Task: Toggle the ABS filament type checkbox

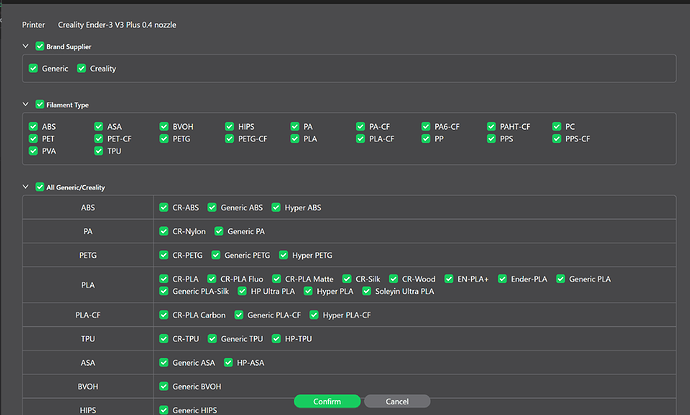Action: pyautogui.click(x=33, y=127)
